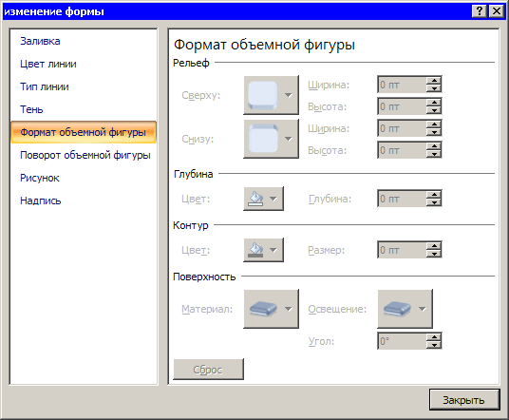Viewport: 509px width, 420px height.
Task: Close the изменение формы dialog window
Action: coord(497,11)
